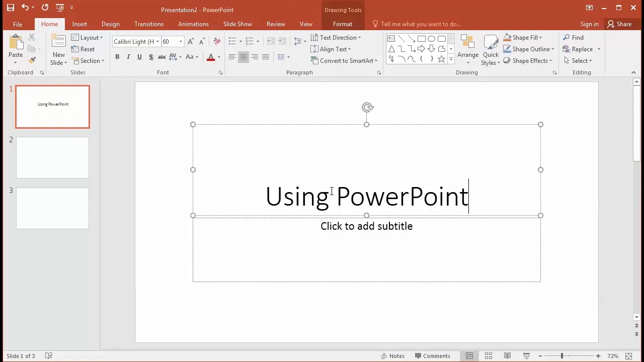Open the Transitions tab
The image size is (644, 362).
coord(149,24)
